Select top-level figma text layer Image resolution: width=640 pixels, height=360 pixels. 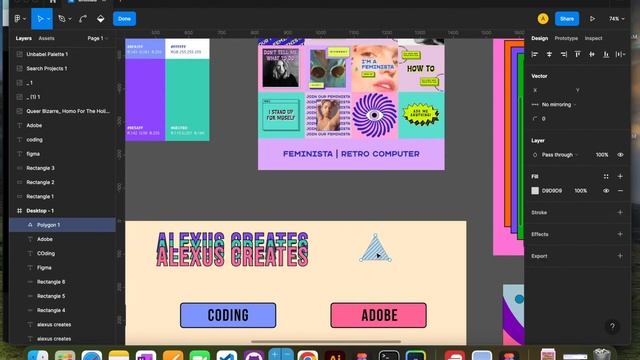click(x=62, y=154)
